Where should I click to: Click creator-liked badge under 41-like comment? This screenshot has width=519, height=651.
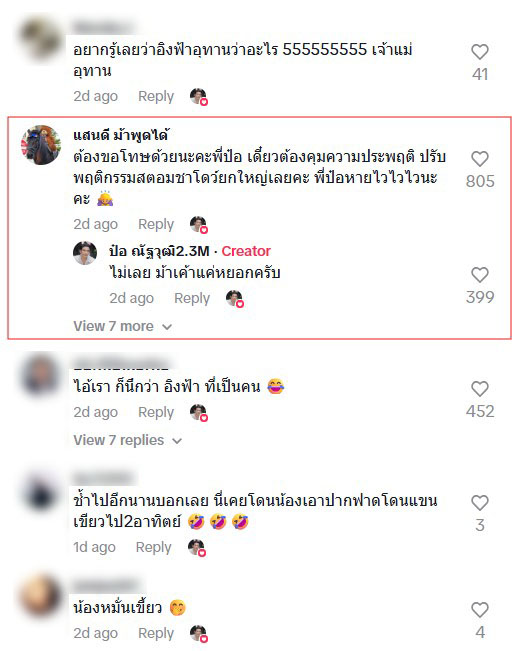point(199,97)
